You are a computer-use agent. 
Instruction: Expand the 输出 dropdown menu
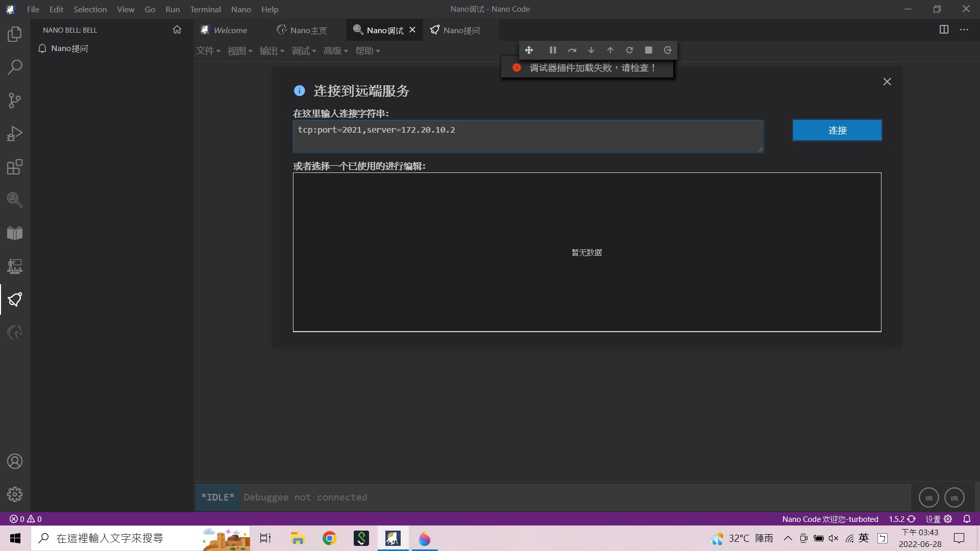[x=272, y=51]
